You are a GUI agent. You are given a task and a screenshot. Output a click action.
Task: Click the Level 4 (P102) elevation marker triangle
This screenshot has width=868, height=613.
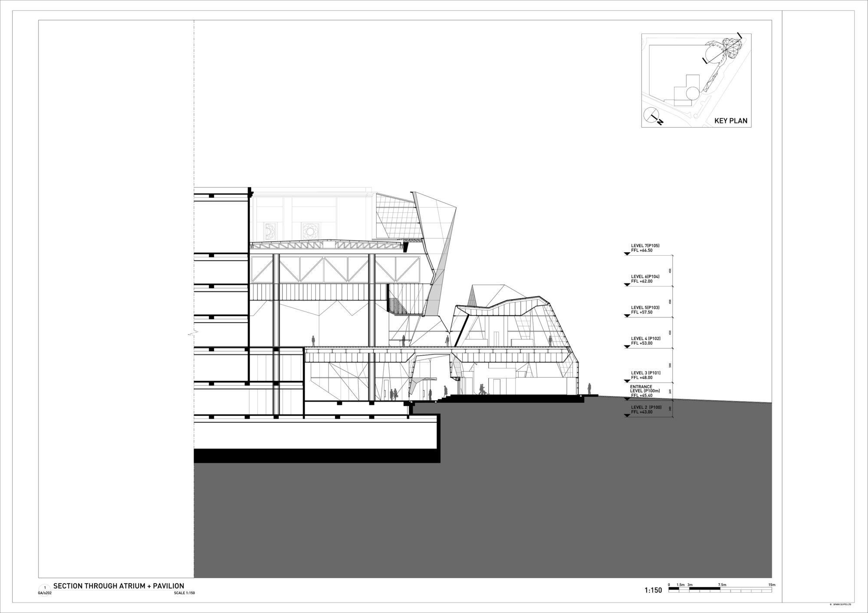(627, 346)
